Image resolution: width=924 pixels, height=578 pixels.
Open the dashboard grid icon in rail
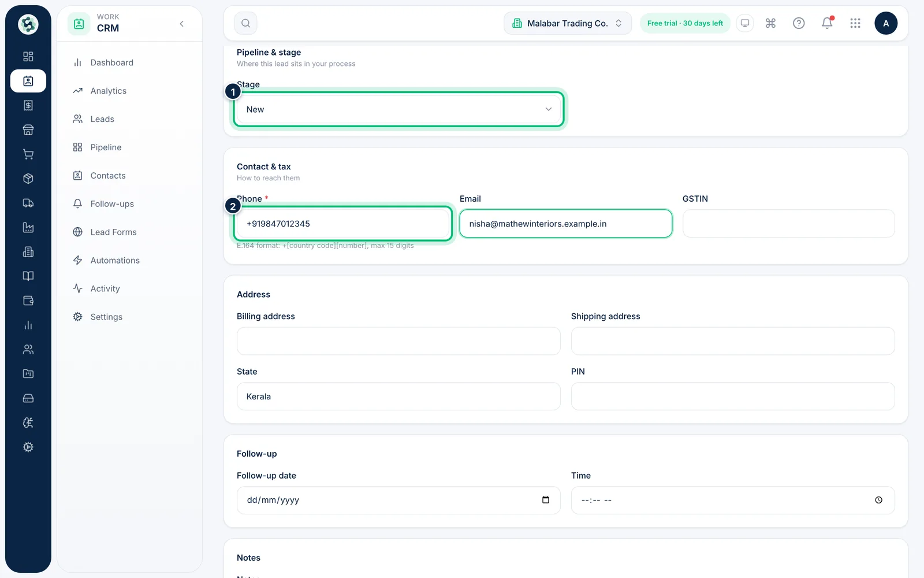pos(28,57)
